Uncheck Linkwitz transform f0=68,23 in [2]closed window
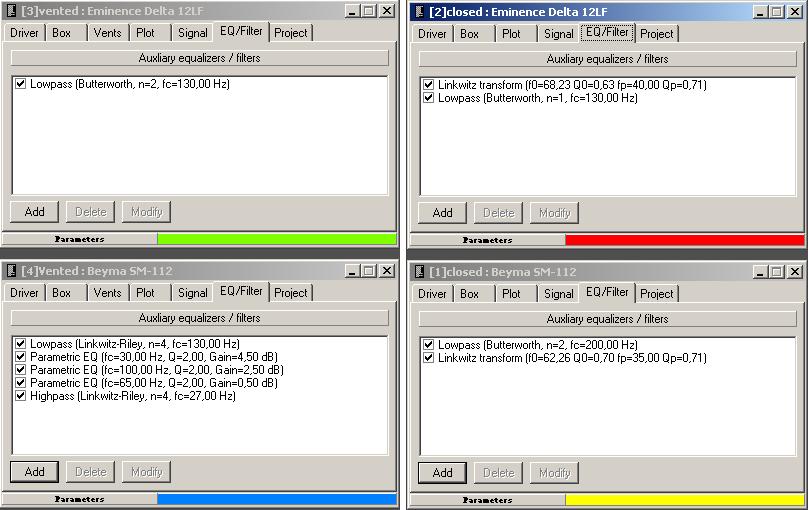The height and width of the screenshot is (510, 808). coord(428,84)
